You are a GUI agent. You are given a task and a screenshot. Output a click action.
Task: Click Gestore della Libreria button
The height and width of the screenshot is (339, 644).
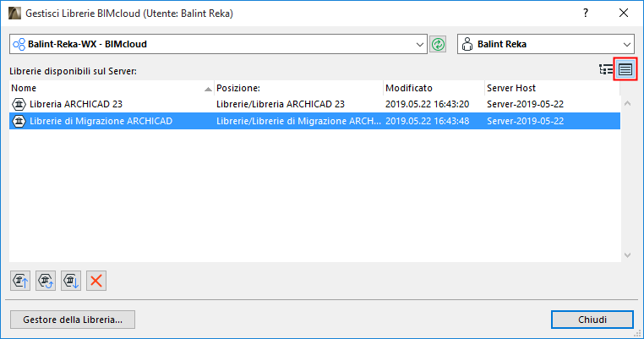73,320
